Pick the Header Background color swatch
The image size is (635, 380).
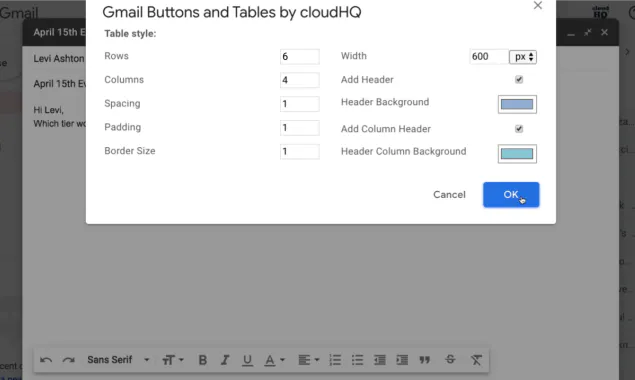(517, 105)
